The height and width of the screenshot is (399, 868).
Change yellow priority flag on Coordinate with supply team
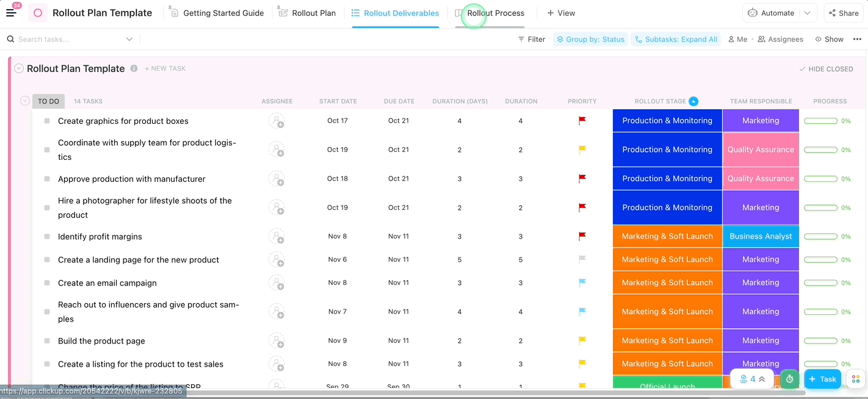582,149
